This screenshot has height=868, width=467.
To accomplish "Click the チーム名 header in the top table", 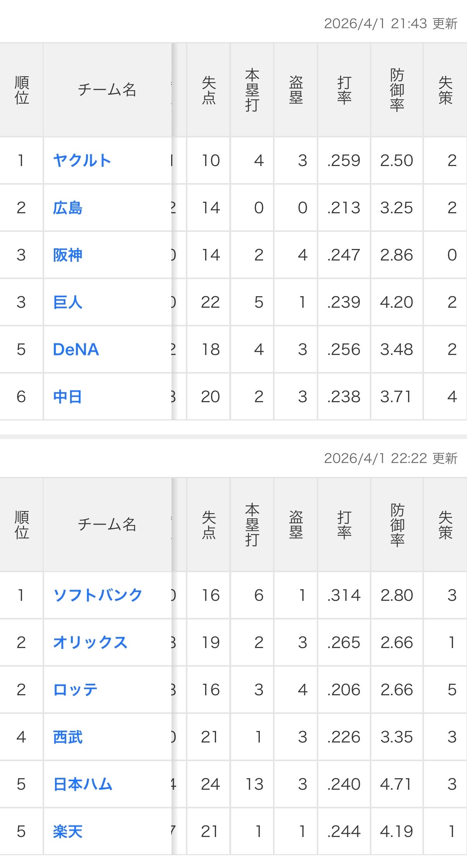I will [x=107, y=90].
